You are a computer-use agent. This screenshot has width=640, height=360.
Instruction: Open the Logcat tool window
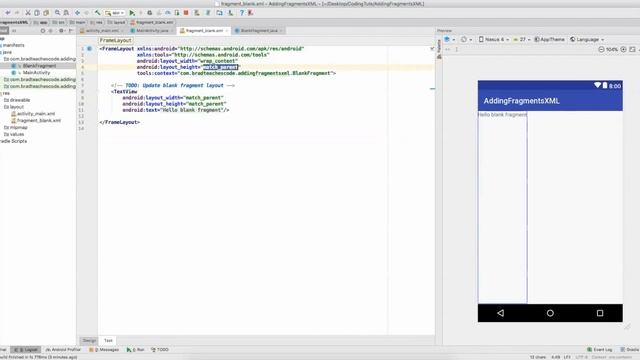point(26,350)
